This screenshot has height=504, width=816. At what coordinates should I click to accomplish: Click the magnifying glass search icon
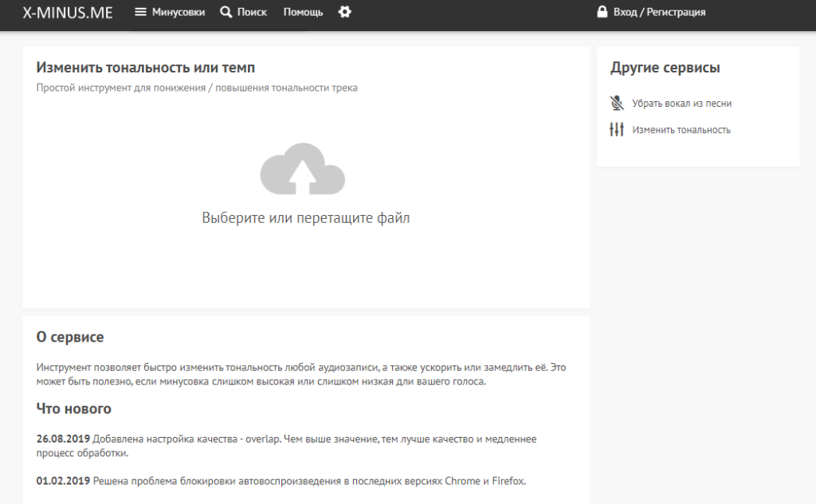coord(226,12)
